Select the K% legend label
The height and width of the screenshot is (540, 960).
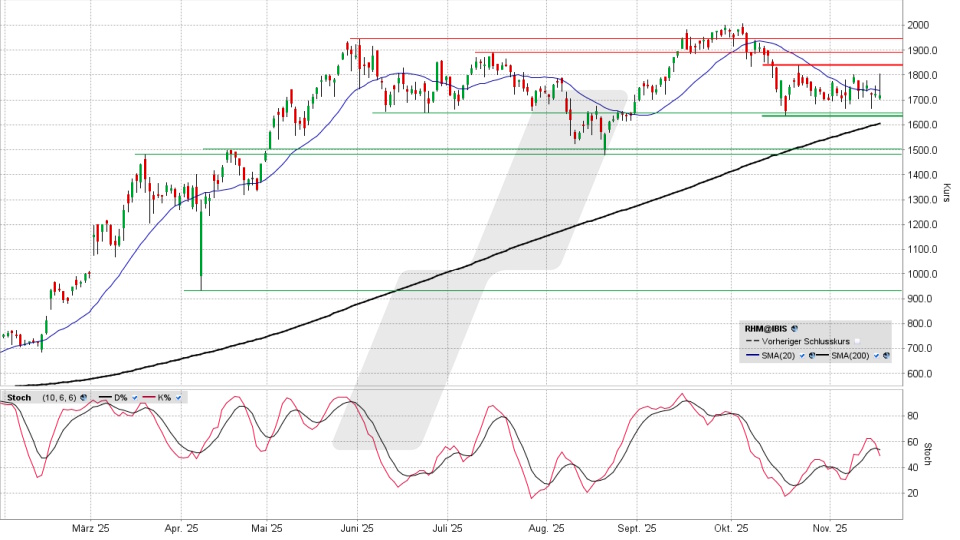click(164, 397)
